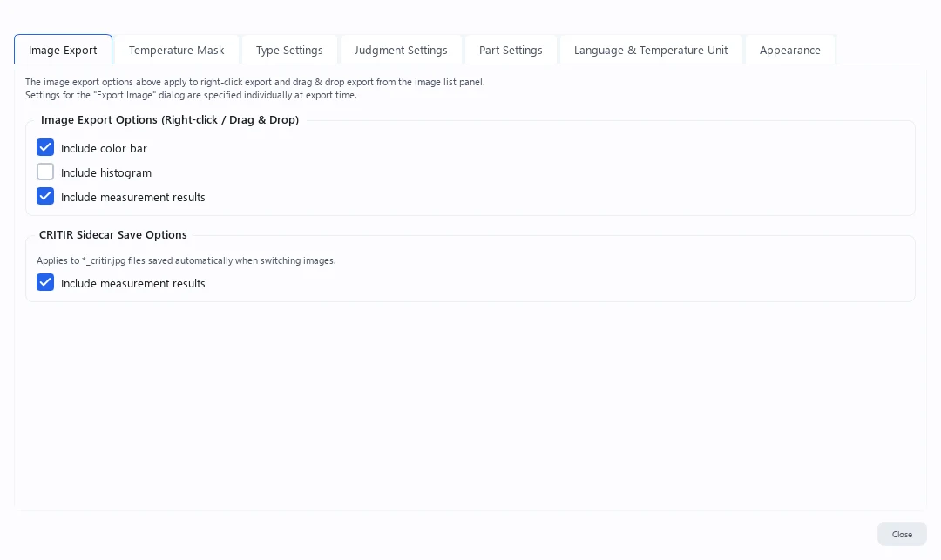Screen dimensions: 941x560
Task: Click the text about *_critir.jpg files
Action: [x=186, y=260]
